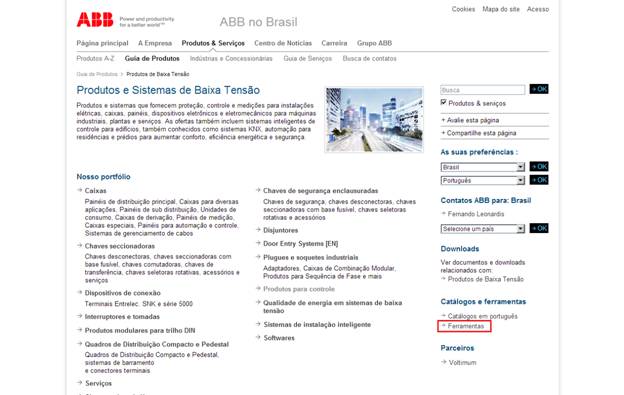Expand Avalie esta página section
The width and height of the screenshot is (624, 395).
pyautogui.click(x=470, y=120)
